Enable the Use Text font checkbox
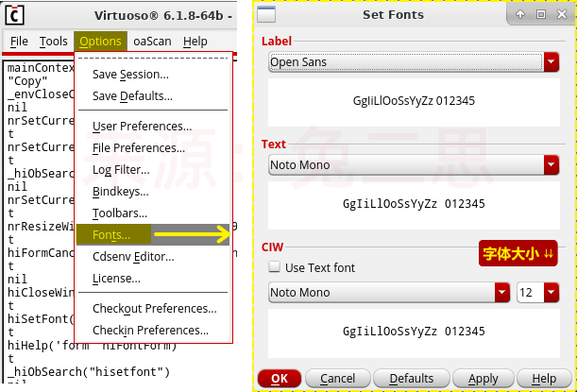Screen dimensions: 577x392 (274, 267)
